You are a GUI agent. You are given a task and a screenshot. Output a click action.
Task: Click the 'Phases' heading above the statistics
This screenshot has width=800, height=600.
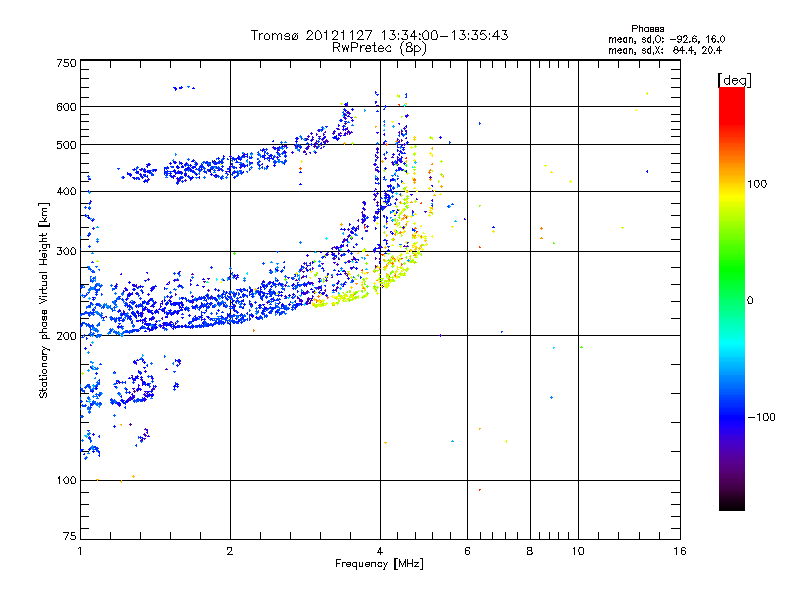point(647,29)
